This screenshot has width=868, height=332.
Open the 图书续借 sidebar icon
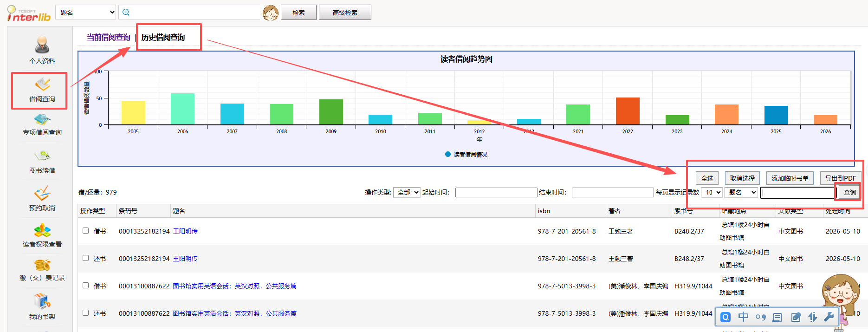pos(42,156)
